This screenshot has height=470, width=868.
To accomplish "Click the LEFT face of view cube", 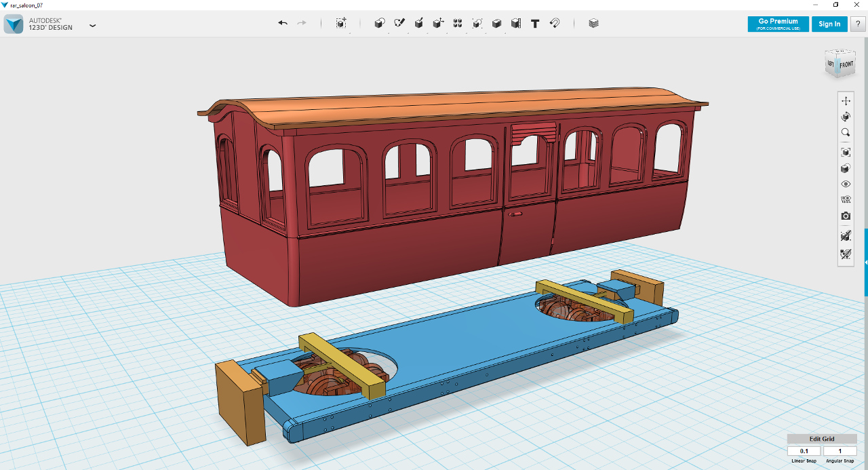I will coord(831,64).
